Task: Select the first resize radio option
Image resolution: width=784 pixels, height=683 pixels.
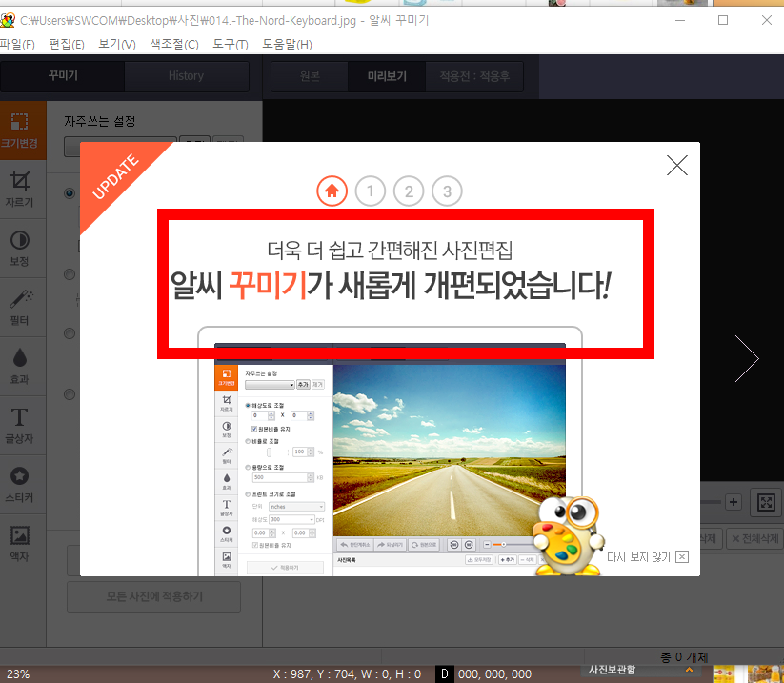Action: click(70, 193)
